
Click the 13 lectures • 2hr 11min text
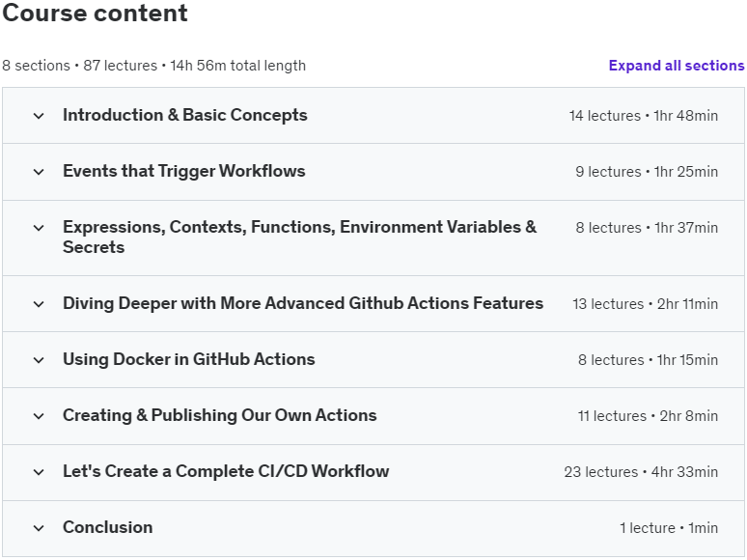[x=645, y=304]
